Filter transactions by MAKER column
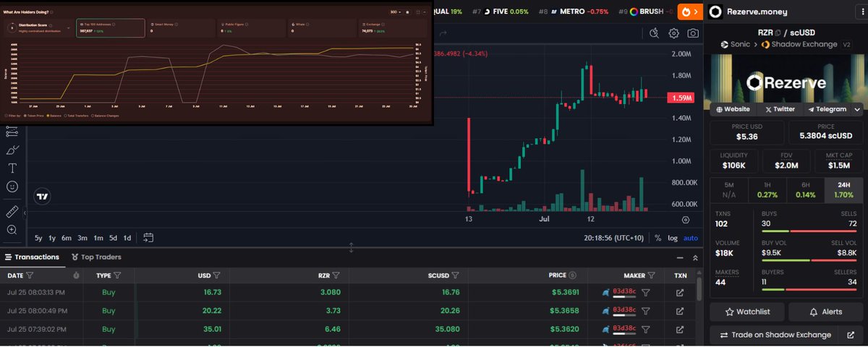868x347 pixels. pos(650,275)
